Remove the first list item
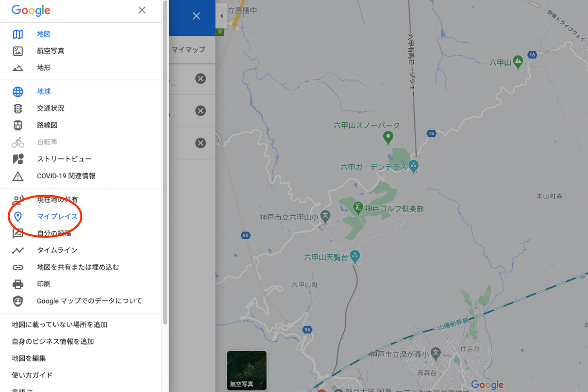 201,79
